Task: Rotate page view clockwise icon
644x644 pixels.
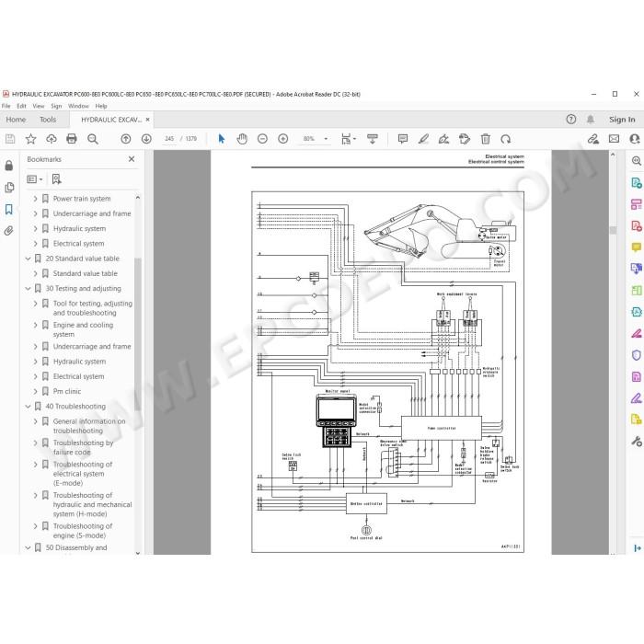Action: coord(506,139)
